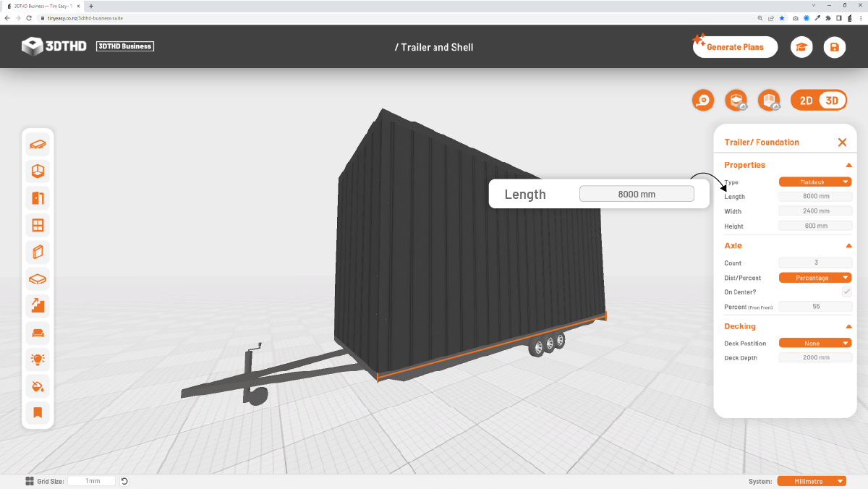Click the Grid Size input field
The height and width of the screenshot is (489, 868).
(x=92, y=481)
